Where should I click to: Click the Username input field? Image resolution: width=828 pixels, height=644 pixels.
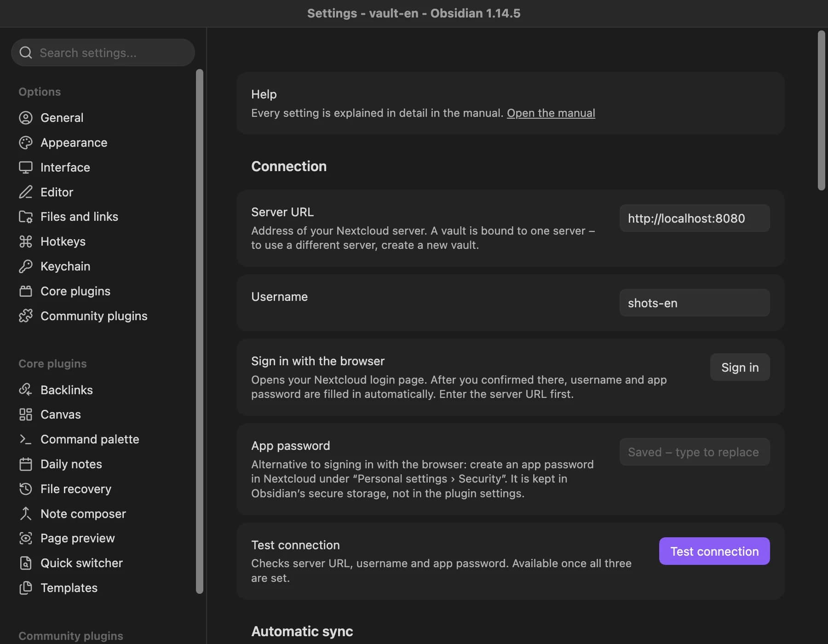point(695,303)
